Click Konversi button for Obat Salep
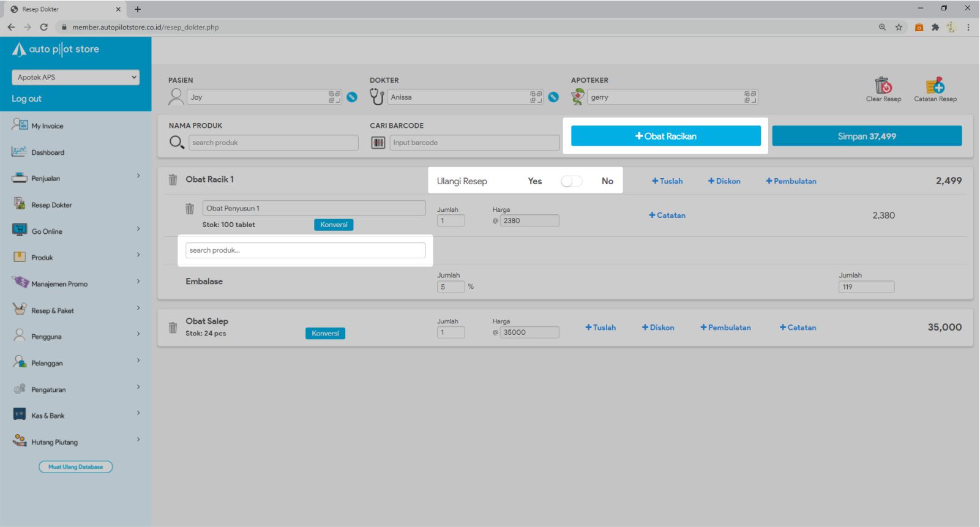This screenshot has height=527, width=980. [x=325, y=334]
